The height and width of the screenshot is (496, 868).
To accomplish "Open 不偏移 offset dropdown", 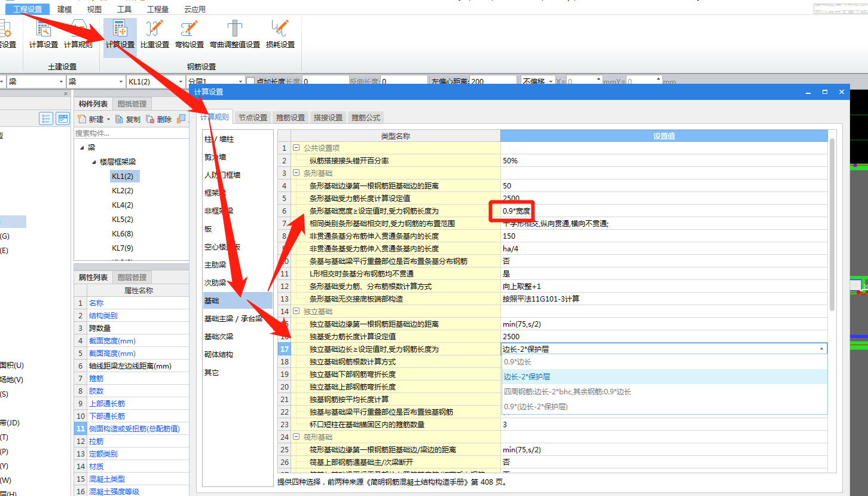I will [x=551, y=81].
